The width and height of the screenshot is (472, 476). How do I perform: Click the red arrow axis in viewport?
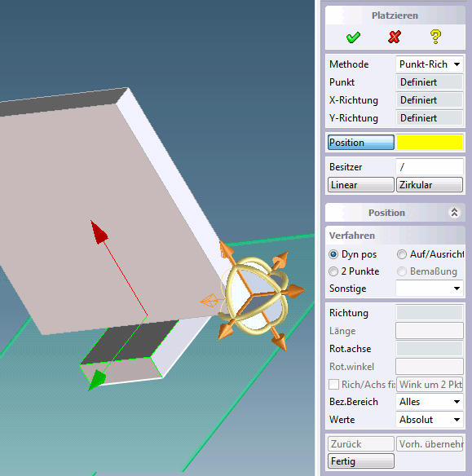point(99,232)
